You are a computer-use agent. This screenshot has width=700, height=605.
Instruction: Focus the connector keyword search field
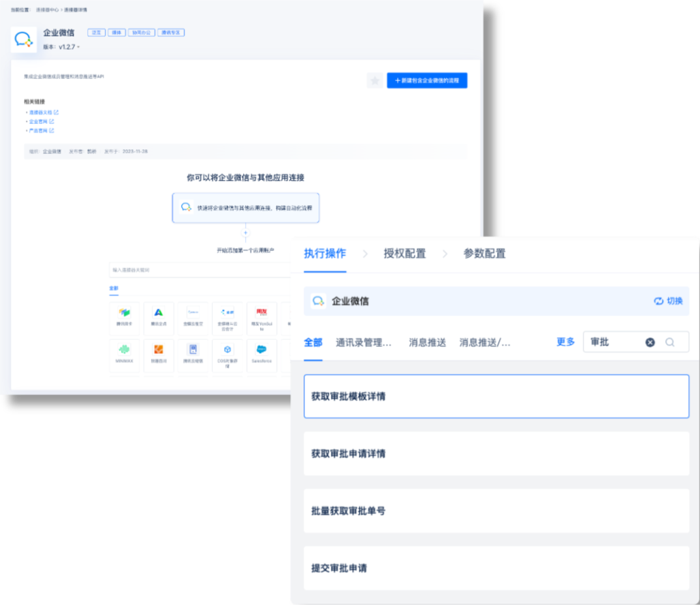[x=200, y=270]
